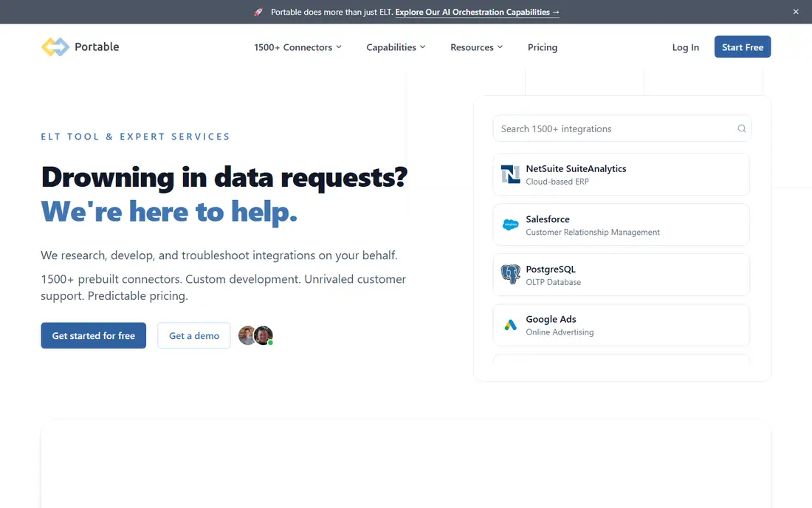
Task: Click the Online Advertising description
Action: 560,332
